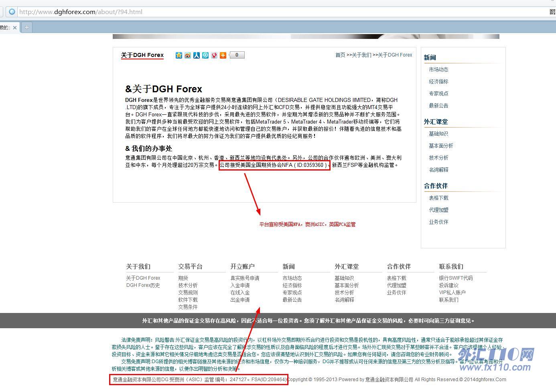Click the site identity icon beside the URL

[x=12, y=12]
